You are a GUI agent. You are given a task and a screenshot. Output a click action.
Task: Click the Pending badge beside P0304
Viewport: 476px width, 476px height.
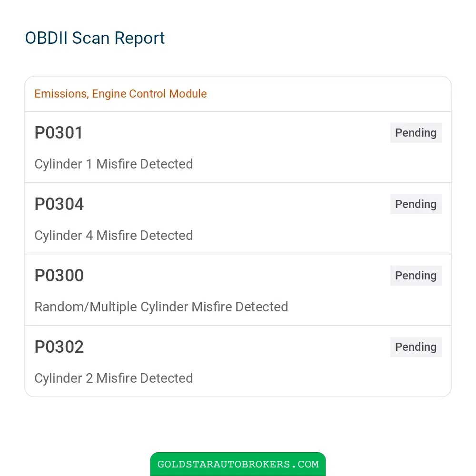coord(416,204)
